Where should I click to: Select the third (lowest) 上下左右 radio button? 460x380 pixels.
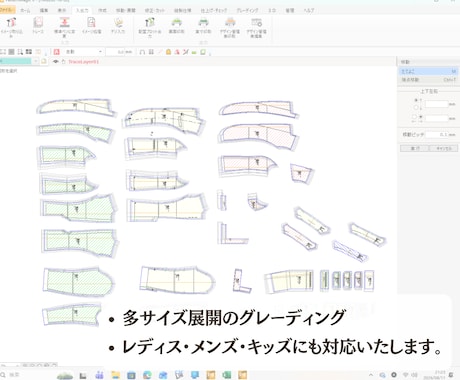(414, 117)
